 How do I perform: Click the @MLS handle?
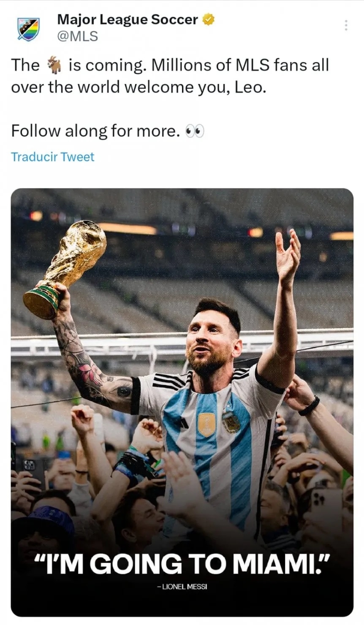click(x=77, y=37)
